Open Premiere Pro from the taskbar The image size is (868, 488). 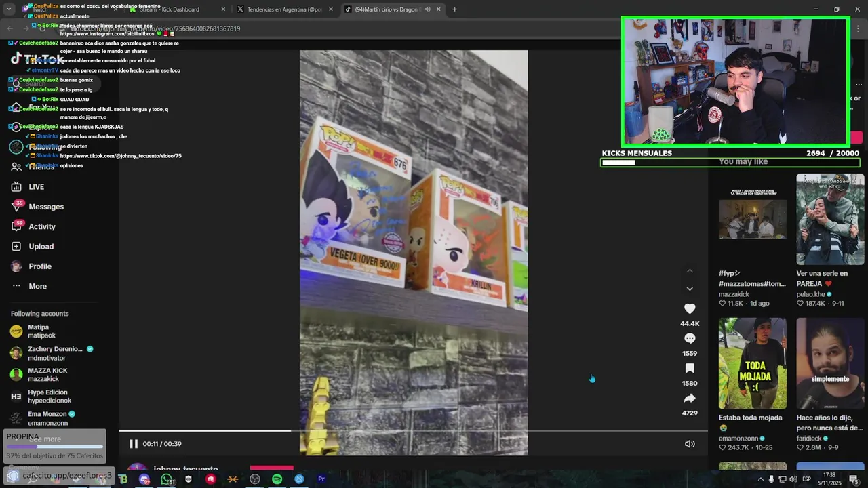(321, 479)
